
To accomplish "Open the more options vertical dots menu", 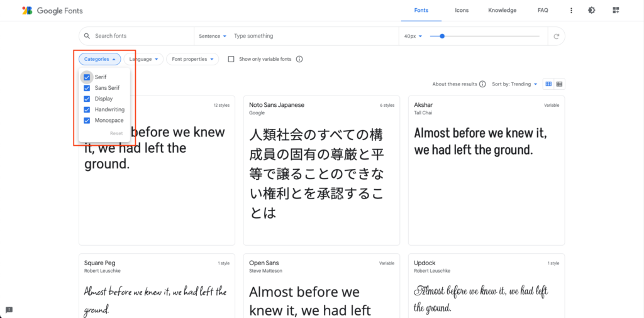I will 571,11.
